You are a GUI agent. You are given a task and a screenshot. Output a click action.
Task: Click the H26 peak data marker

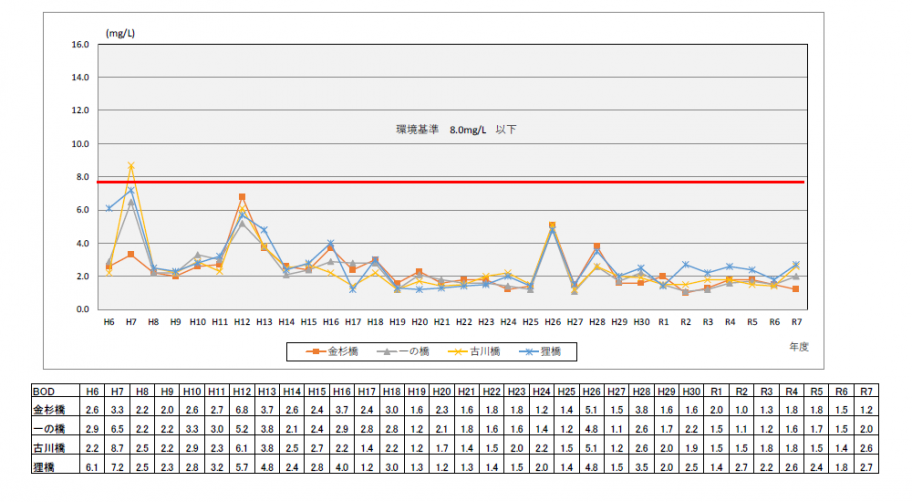tap(552, 225)
